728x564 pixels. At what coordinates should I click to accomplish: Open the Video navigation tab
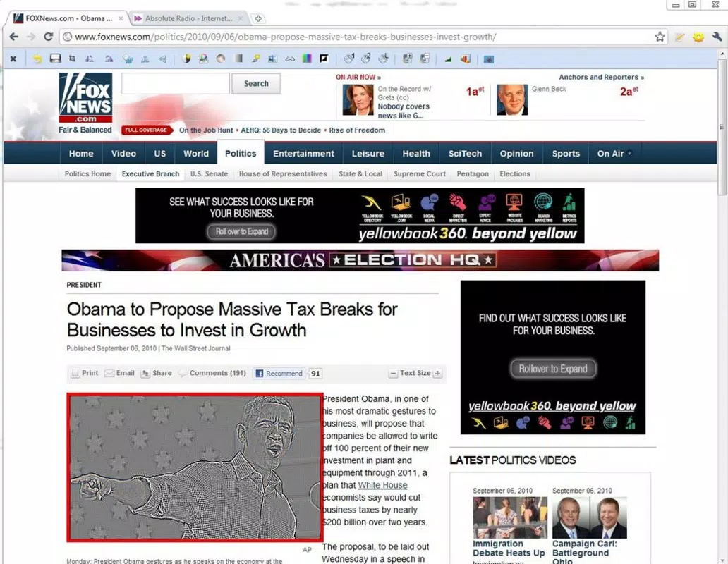123,154
